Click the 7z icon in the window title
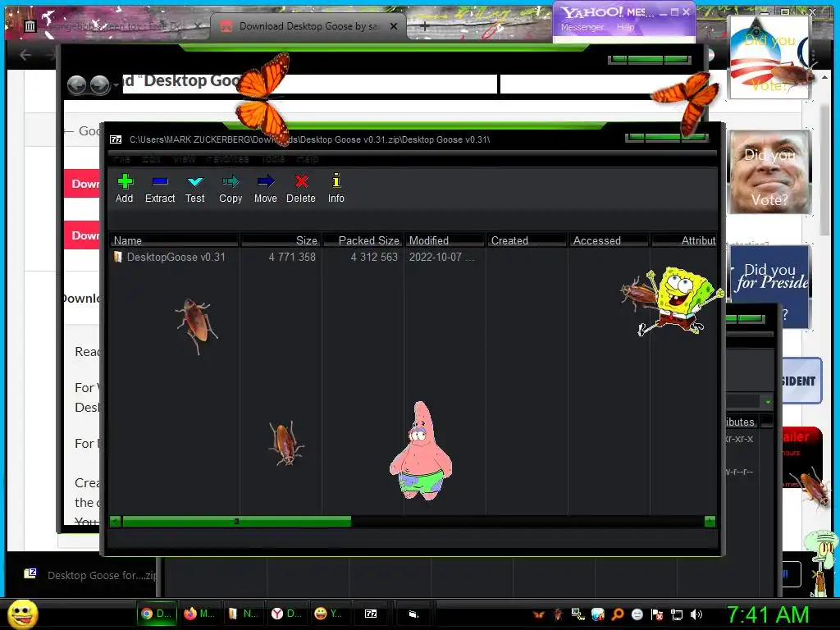The image size is (840, 630). click(x=116, y=139)
